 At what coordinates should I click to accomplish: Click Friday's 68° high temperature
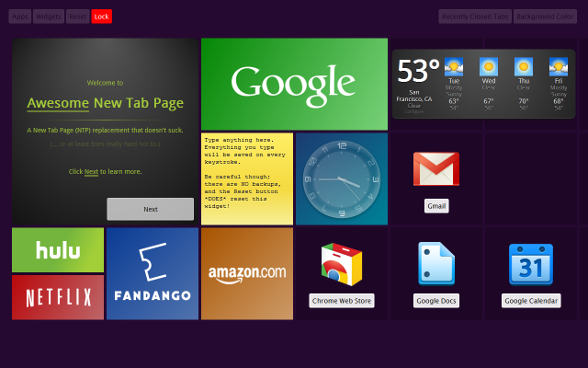pyautogui.click(x=559, y=101)
